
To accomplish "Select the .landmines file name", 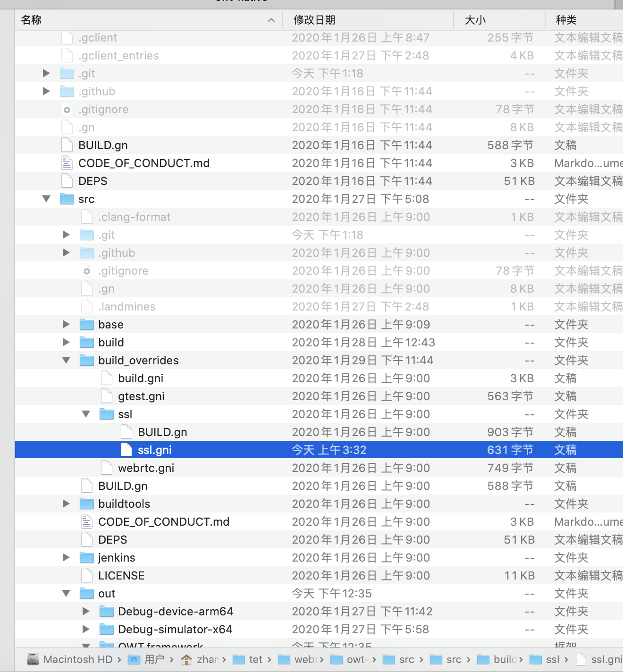I will tap(127, 306).
